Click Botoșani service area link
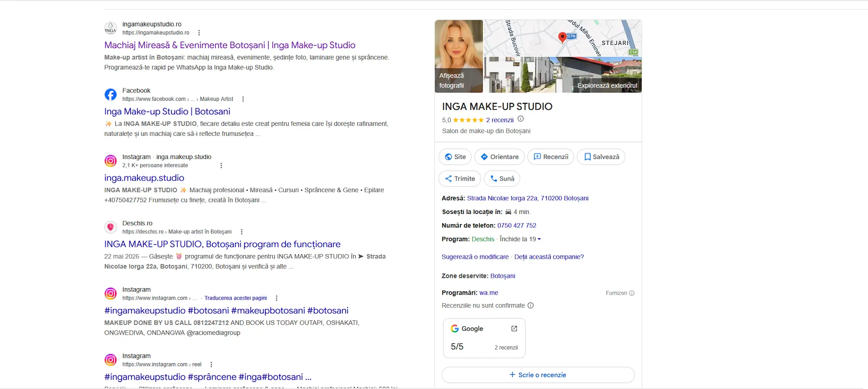 point(502,276)
